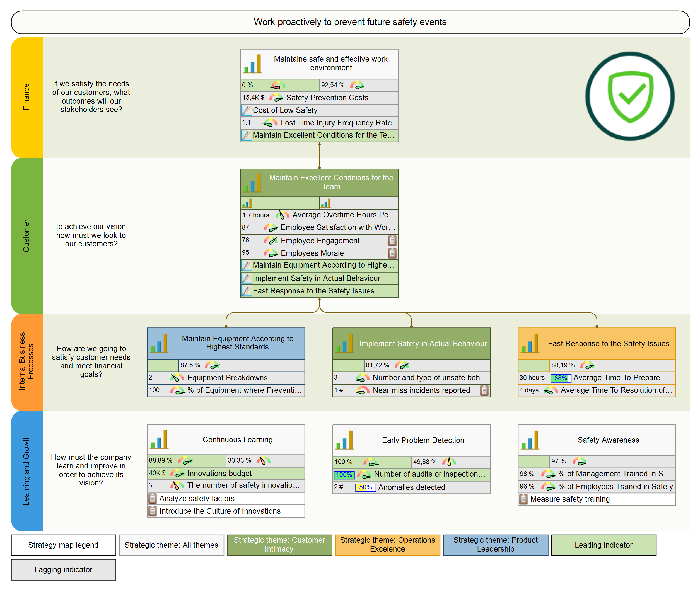Click the bar chart icon on Maintaine safe work environment card
Image resolution: width=700 pixels, height=590 pixels.
(253, 64)
